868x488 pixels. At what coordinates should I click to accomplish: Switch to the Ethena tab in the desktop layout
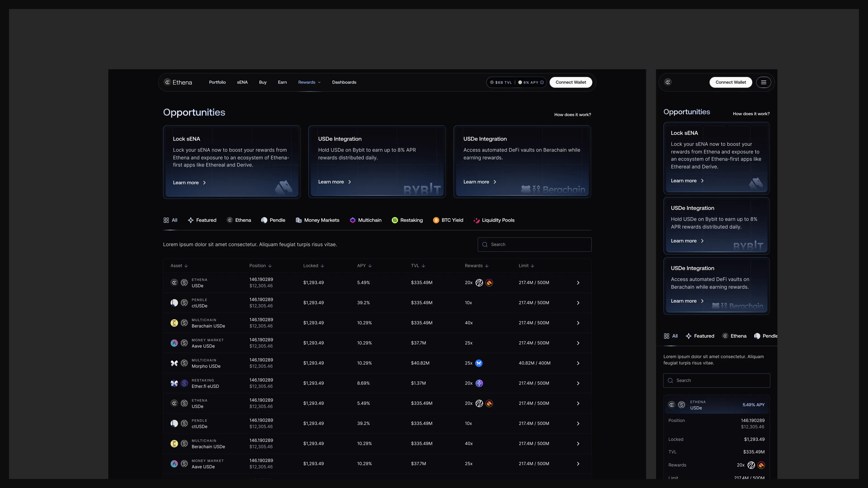[x=239, y=220]
